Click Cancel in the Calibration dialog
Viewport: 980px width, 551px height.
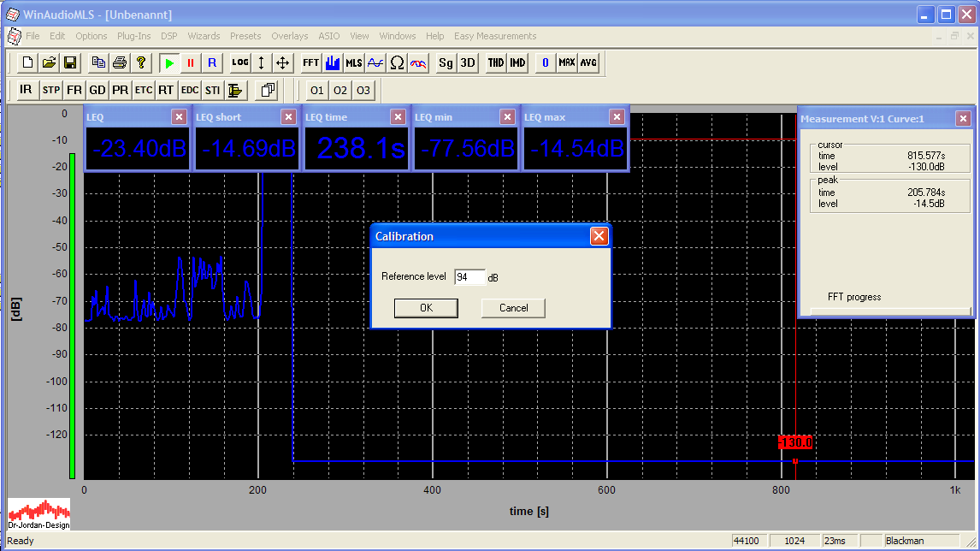[513, 308]
